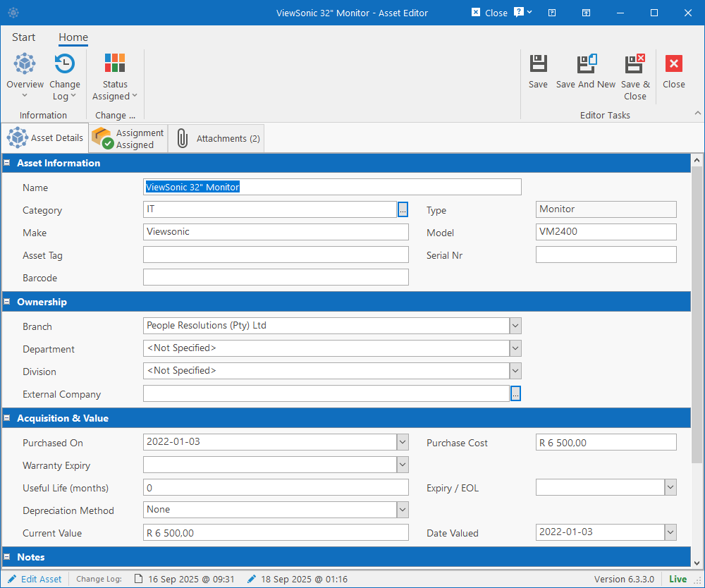This screenshot has height=588, width=705.
Task: Collapse the Ownership section
Action: [x=7, y=302]
